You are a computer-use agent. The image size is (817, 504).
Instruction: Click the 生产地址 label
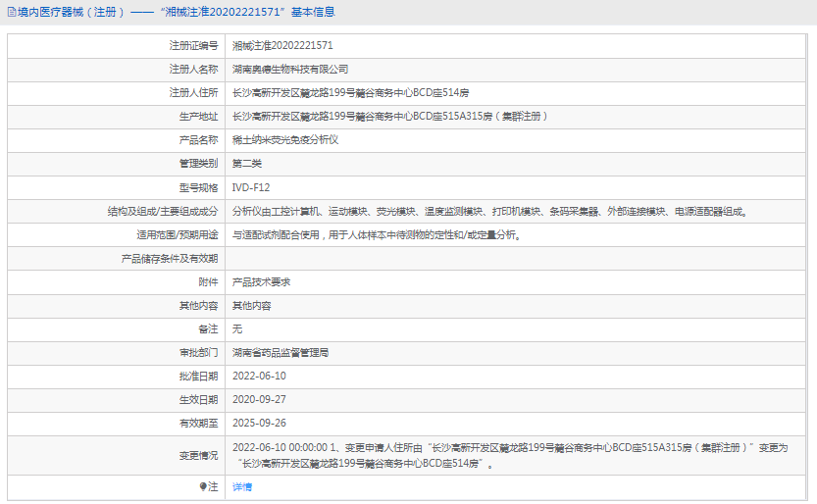[x=198, y=116]
